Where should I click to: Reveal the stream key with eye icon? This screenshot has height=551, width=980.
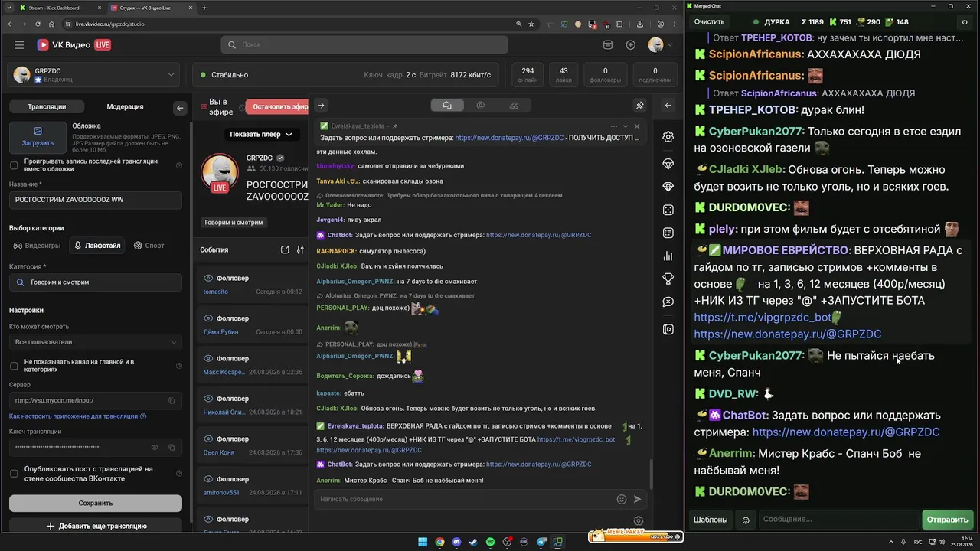tap(155, 447)
